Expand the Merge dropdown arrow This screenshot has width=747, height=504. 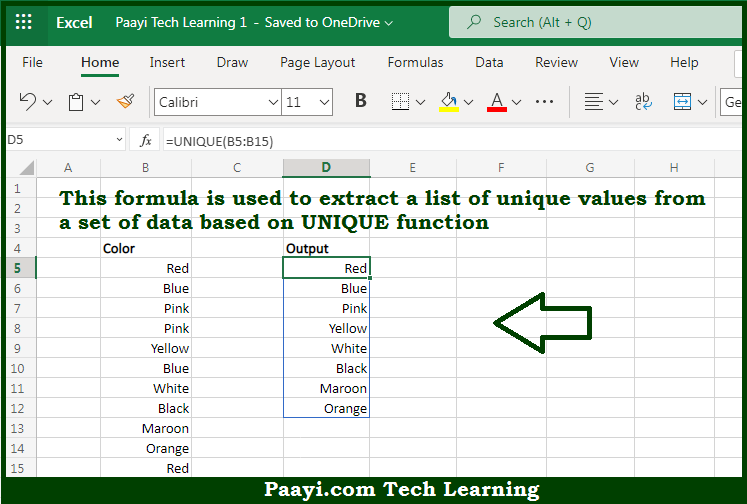[702, 102]
